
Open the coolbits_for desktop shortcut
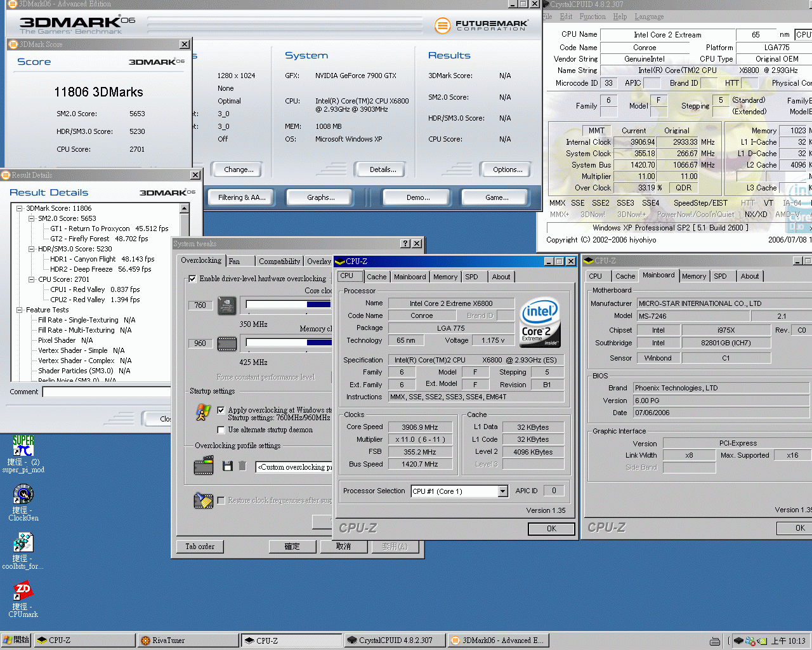[x=23, y=551]
